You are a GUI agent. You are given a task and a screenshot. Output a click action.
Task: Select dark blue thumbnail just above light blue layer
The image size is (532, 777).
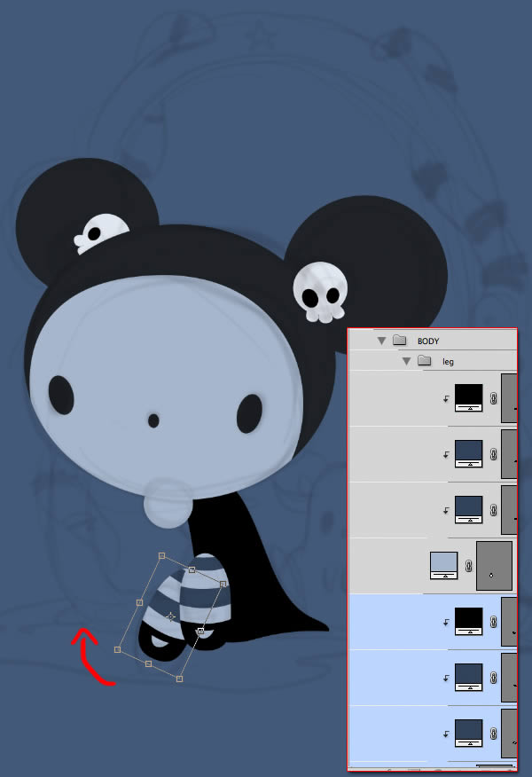tap(468, 510)
